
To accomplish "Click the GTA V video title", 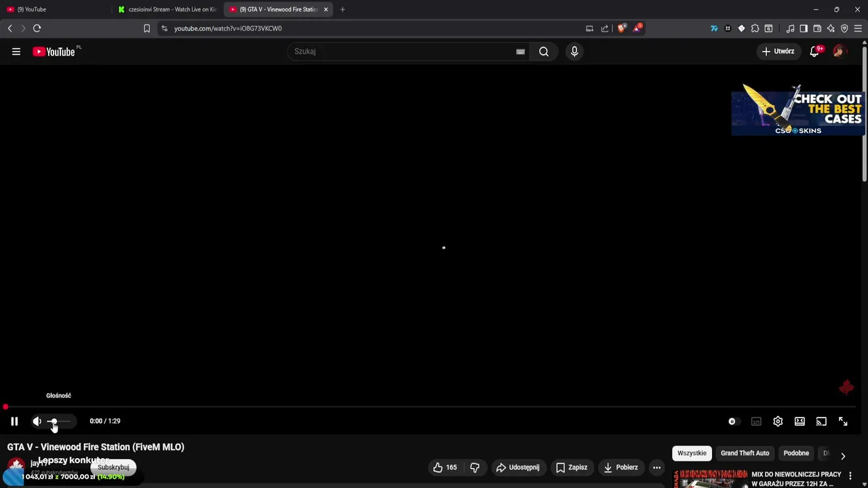I will coord(96,447).
